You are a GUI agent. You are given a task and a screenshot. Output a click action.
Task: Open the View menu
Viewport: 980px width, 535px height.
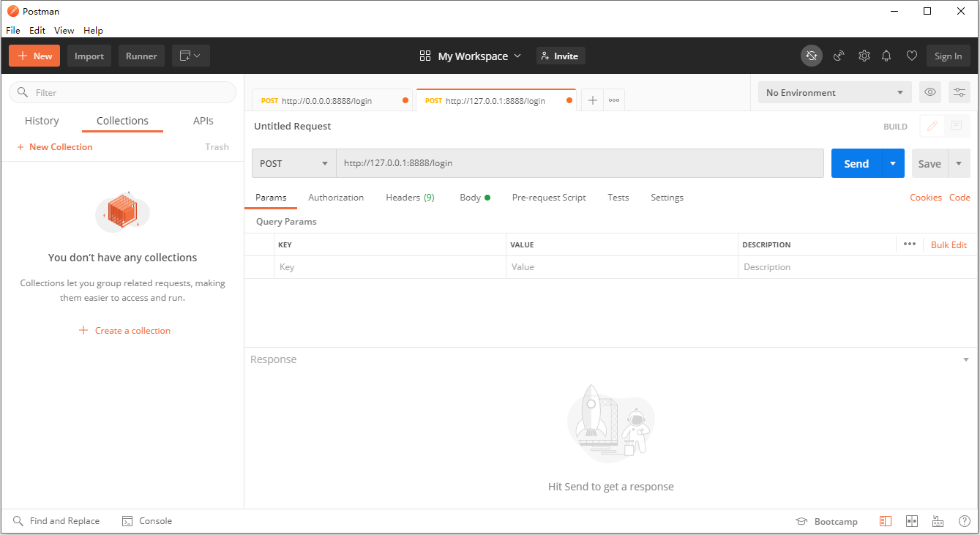click(64, 31)
